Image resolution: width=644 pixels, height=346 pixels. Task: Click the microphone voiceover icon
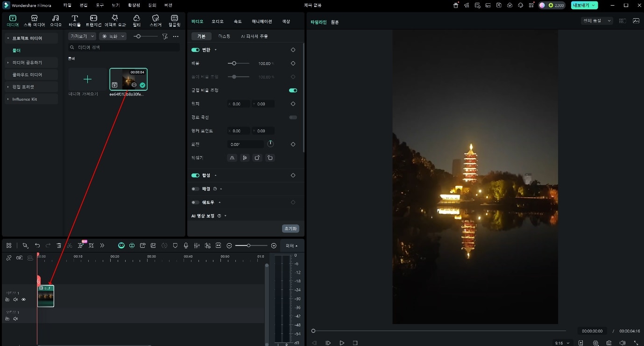click(x=186, y=245)
